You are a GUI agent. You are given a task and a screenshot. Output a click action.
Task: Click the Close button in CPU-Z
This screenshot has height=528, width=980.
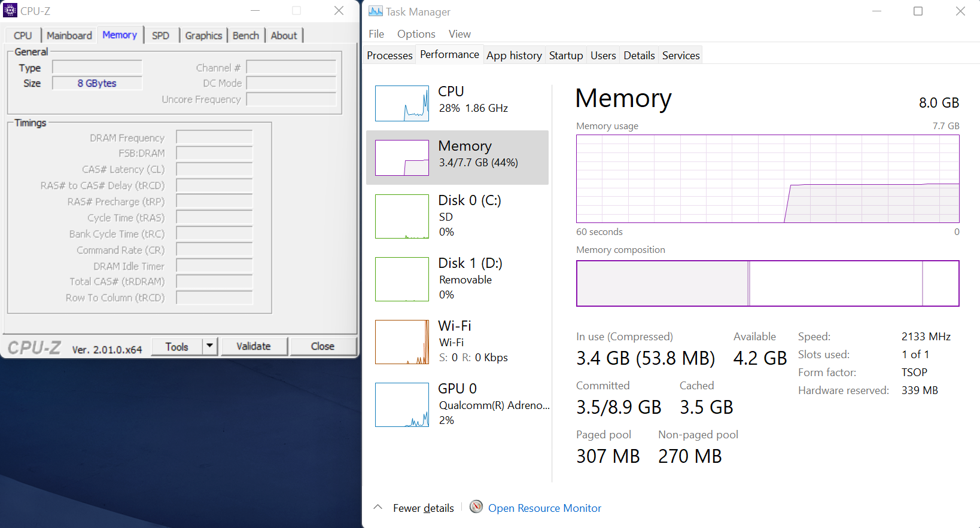(322, 346)
